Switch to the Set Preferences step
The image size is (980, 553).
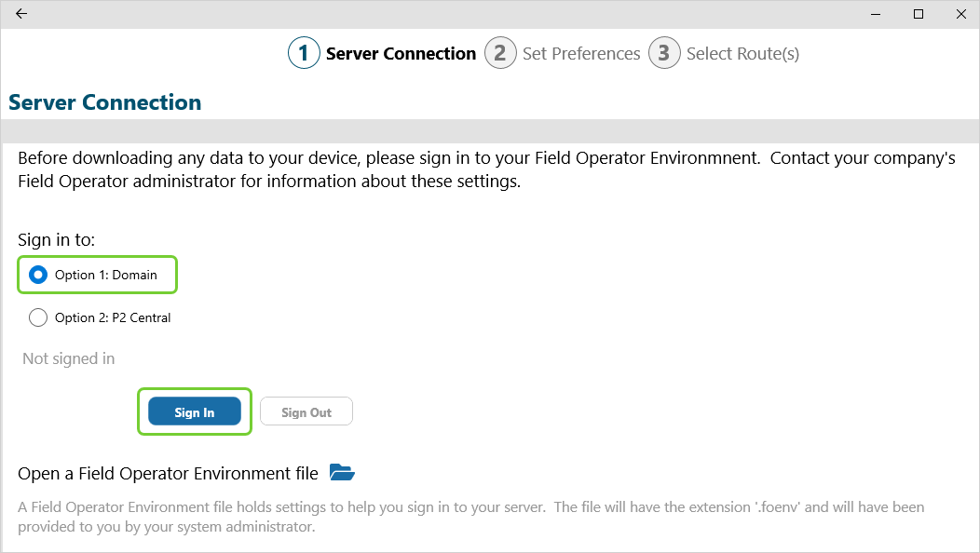[581, 53]
